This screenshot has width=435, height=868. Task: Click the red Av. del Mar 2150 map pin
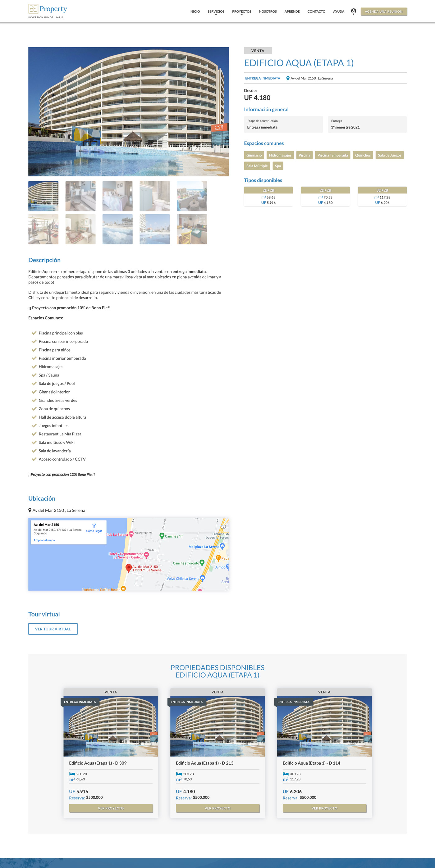(128, 568)
